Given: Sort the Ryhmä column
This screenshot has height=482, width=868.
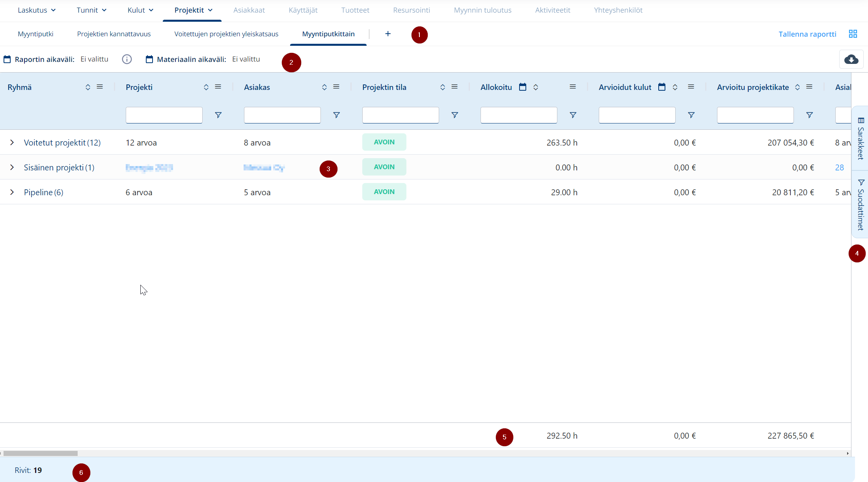Looking at the screenshot, I should [x=88, y=87].
